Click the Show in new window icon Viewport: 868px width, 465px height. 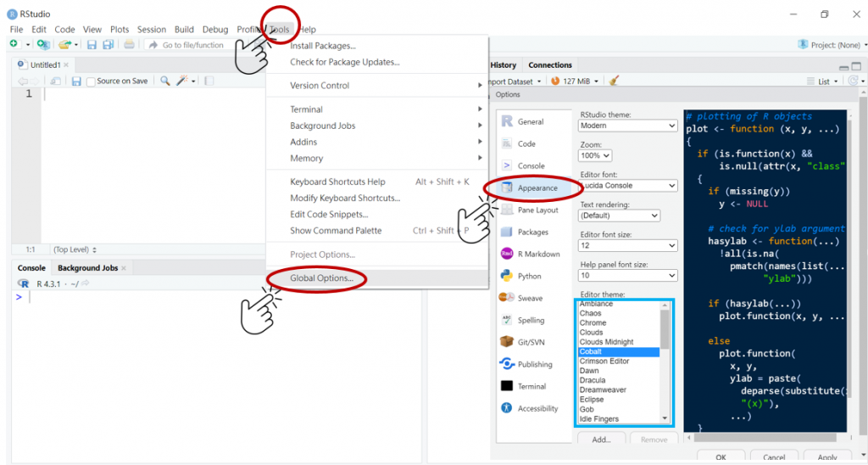(x=55, y=81)
